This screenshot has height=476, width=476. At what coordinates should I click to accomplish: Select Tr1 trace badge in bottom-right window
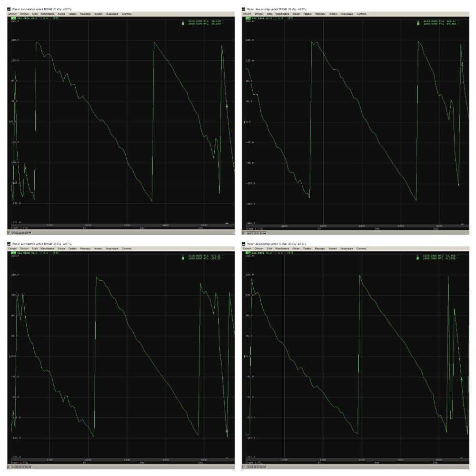248,253
